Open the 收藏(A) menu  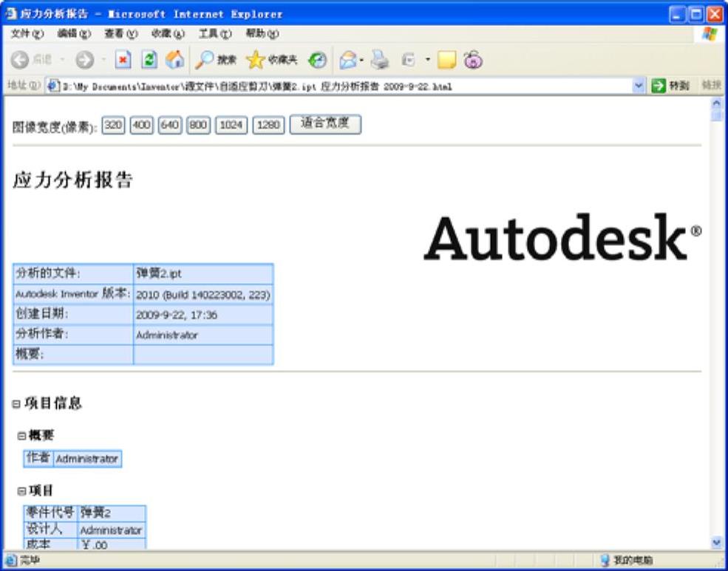click(168, 34)
